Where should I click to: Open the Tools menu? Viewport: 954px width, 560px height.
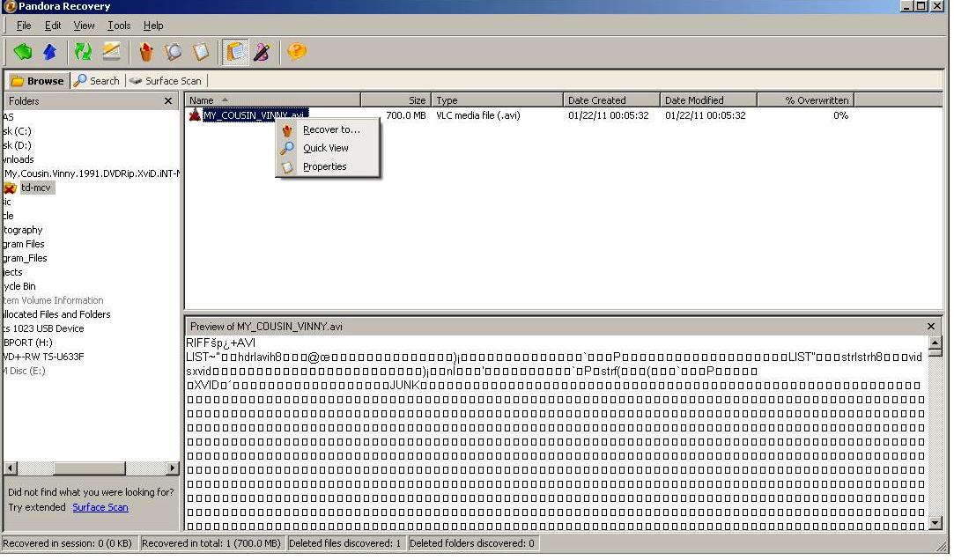[x=119, y=26]
